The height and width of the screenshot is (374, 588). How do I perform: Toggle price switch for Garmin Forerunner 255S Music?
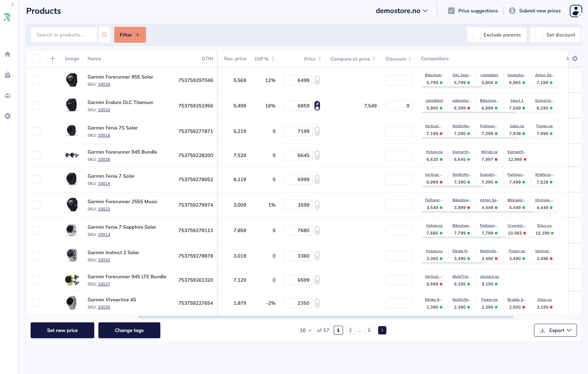click(x=317, y=205)
